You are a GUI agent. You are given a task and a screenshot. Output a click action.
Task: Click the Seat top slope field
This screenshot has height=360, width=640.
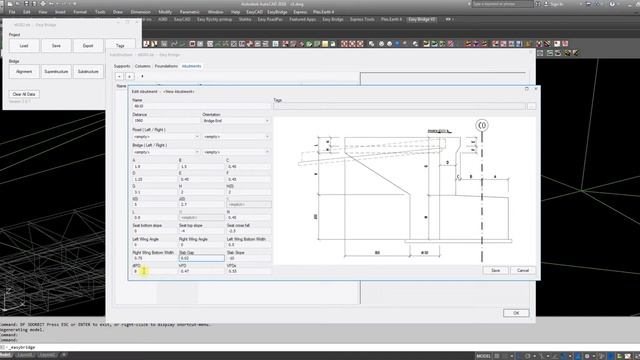pyautogui.click(x=202, y=231)
